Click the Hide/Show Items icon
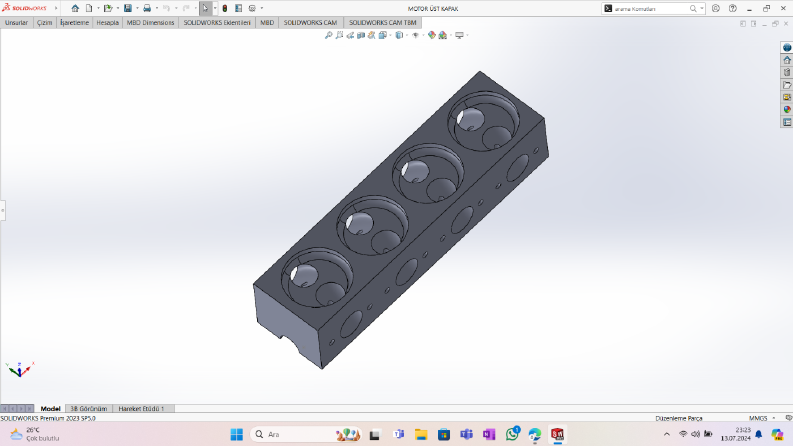This screenshot has height=446, width=793. (x=415, y=35)
